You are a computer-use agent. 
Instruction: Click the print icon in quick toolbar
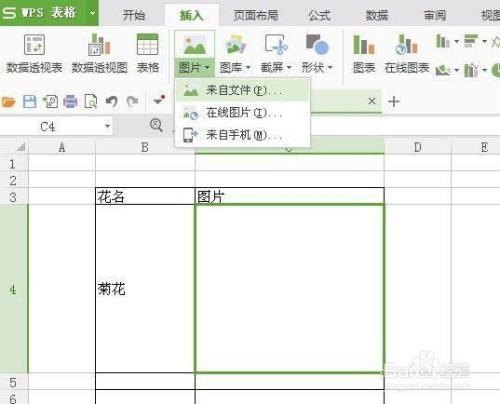click(70, 101)
